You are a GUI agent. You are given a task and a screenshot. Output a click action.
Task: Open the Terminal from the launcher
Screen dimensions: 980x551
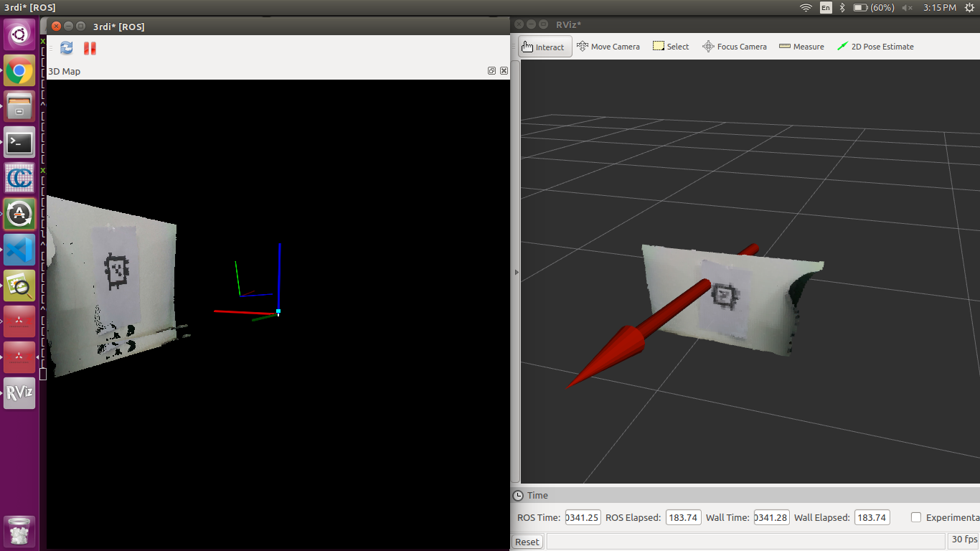point(19,142)
